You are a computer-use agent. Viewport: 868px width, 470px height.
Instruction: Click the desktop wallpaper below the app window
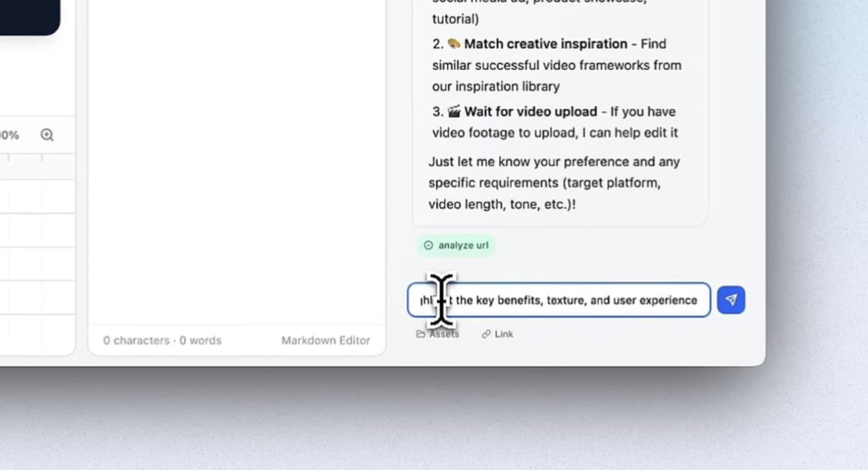click(x=433, y=421)
